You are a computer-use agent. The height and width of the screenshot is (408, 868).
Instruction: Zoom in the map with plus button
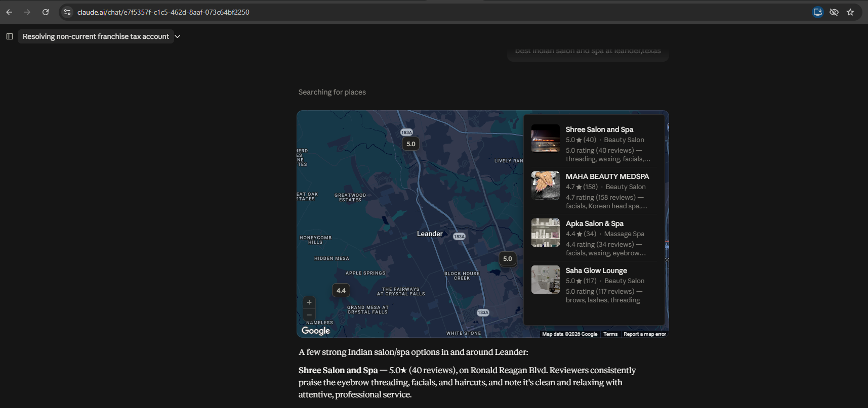[x=309, y=302]
